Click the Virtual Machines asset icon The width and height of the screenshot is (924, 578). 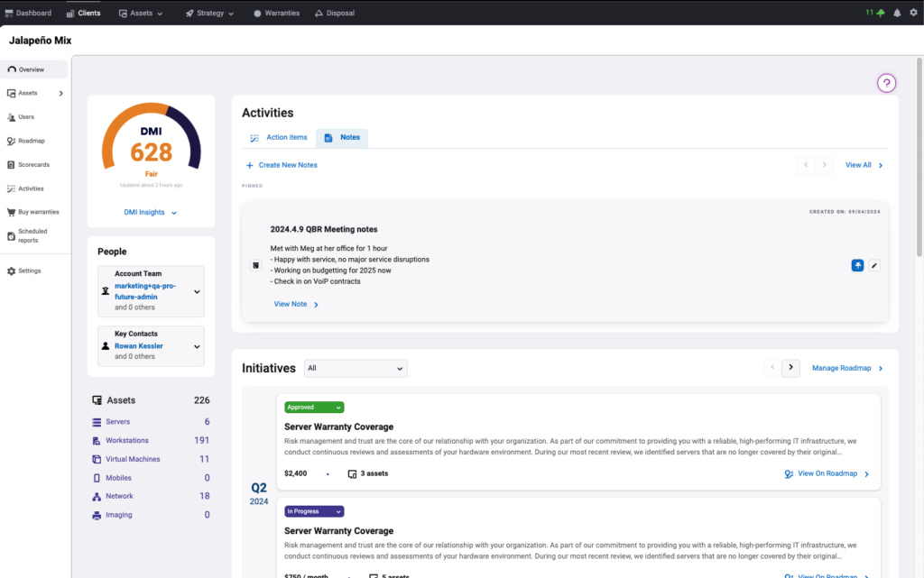(x=97, y=459)
